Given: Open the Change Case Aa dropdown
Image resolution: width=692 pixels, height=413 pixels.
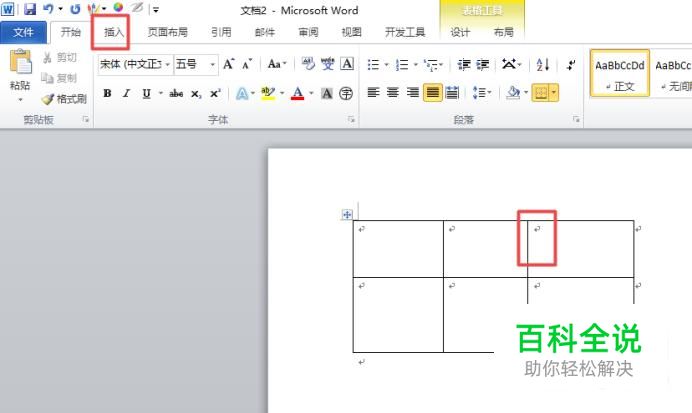Looking at the screenshot, I should (277, 64).
